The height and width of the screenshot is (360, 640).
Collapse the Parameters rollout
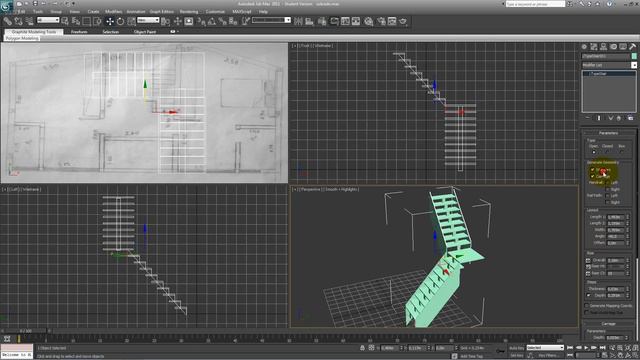608,133
